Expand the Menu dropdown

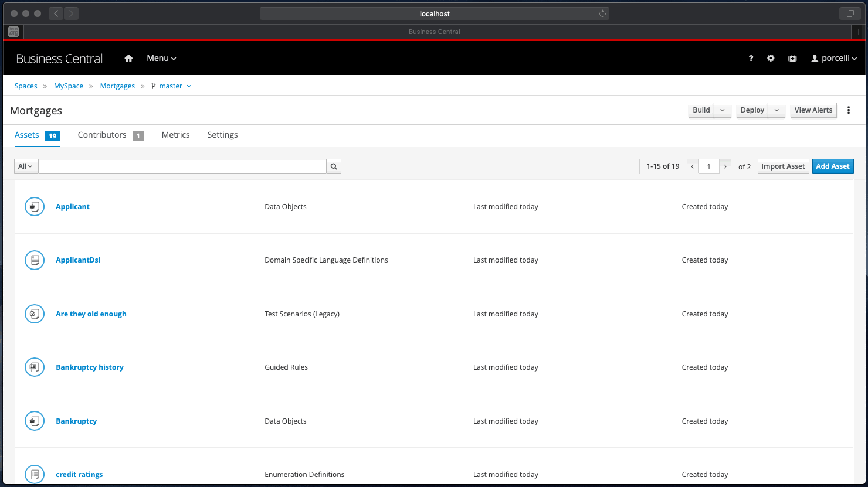[x=161, y=58]
